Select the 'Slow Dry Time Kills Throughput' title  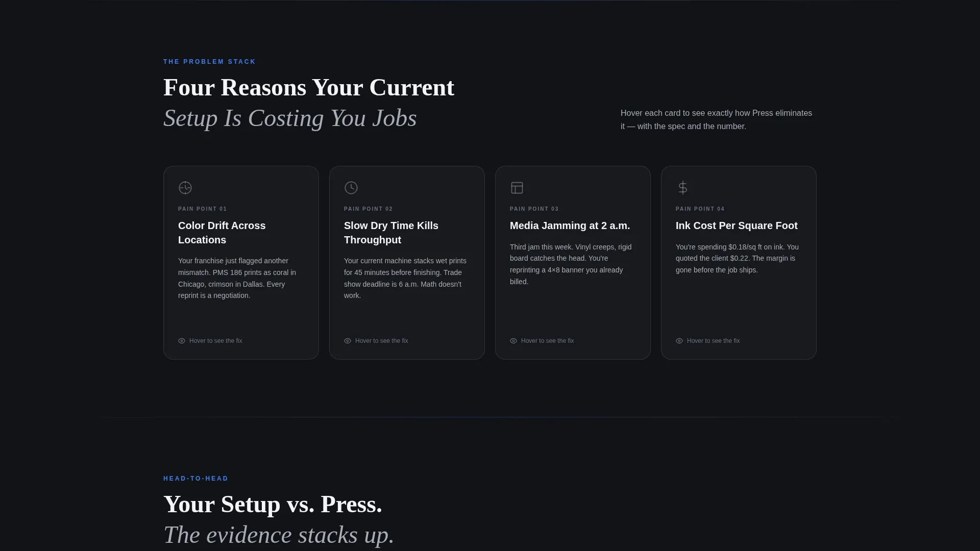tap(391, 233)
